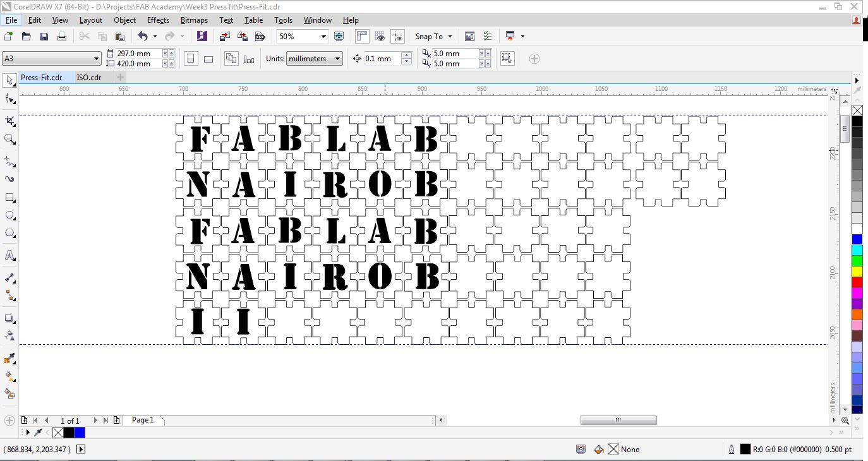868x461 pixels.
Task: Toggle Show Rulers button
Action: 362,37
